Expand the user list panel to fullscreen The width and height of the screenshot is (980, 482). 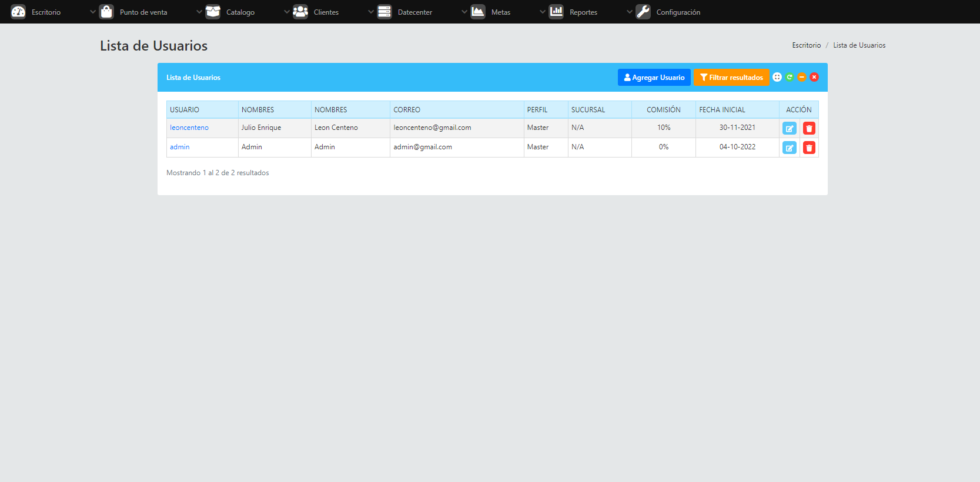click(x=777, y=77)
